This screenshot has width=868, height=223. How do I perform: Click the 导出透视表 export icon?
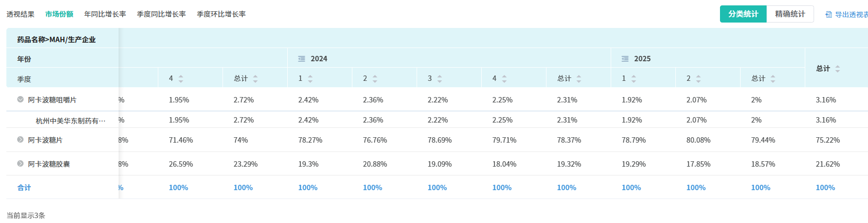(x=829, y=15)
